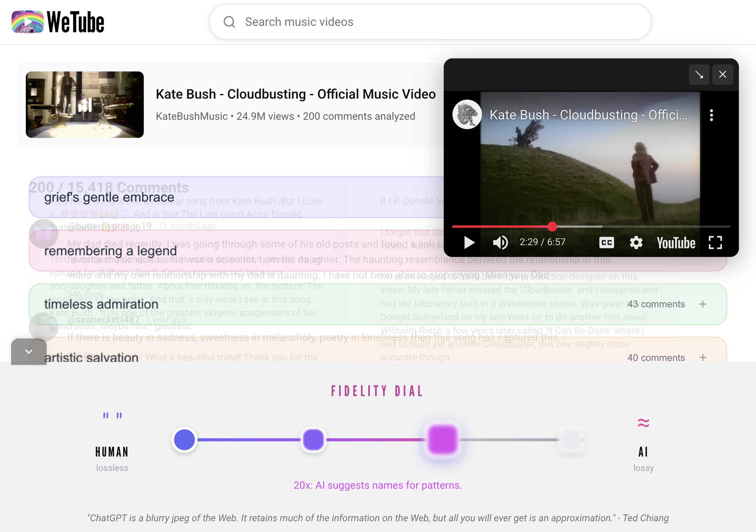Play the video in the floating player

coord(469,243)
